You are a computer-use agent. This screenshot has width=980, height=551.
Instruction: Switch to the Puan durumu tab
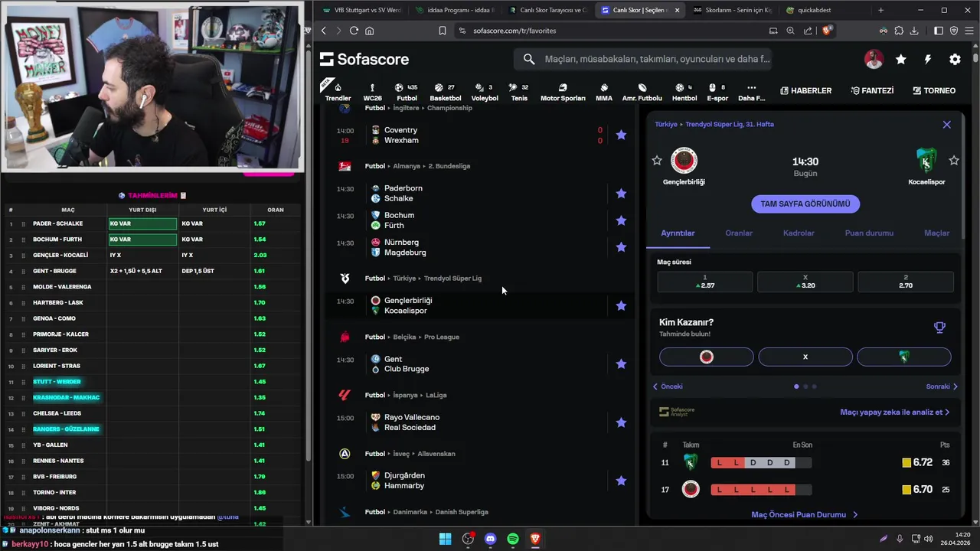pyautogui.click(x=869, y=233)
